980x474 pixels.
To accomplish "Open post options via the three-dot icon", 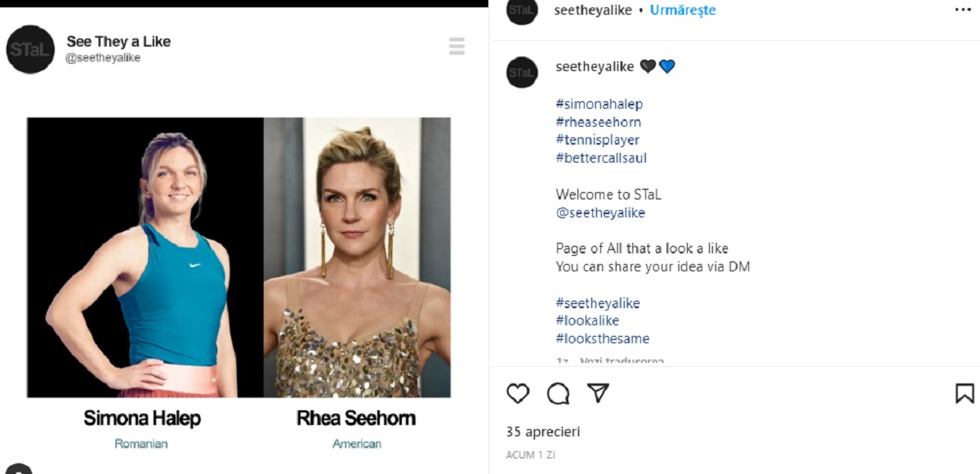I will pyautogui.click(x=961, y=10).
